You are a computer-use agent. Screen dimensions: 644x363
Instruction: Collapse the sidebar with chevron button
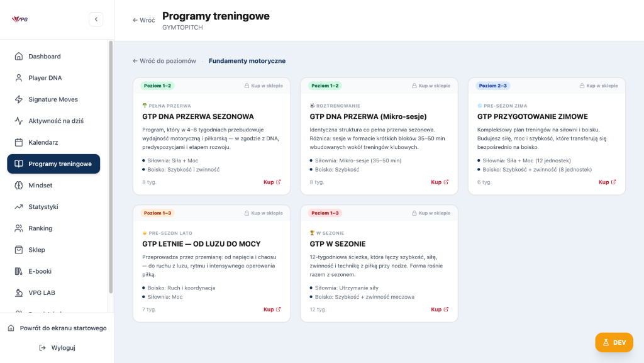[x=96, y=20]
